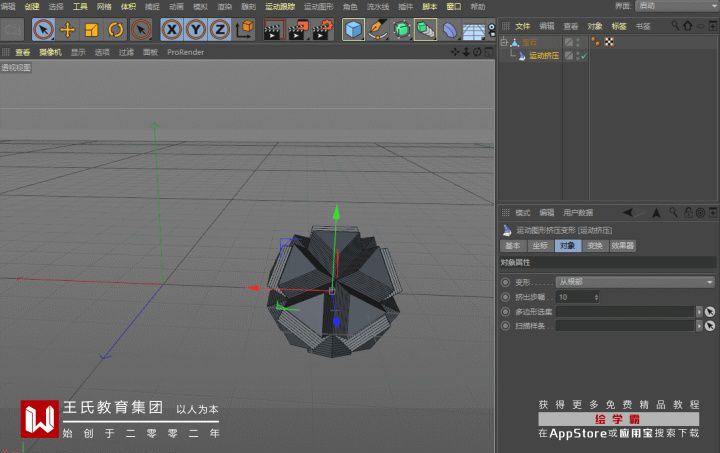Image resolution: width=720 pixels, height=453 pixels.
Task: Toggle the X axis lock
Action: pos(172,30)
